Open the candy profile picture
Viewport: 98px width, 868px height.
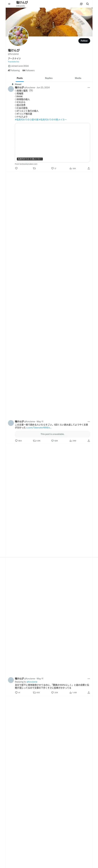[x=18, y=36]
